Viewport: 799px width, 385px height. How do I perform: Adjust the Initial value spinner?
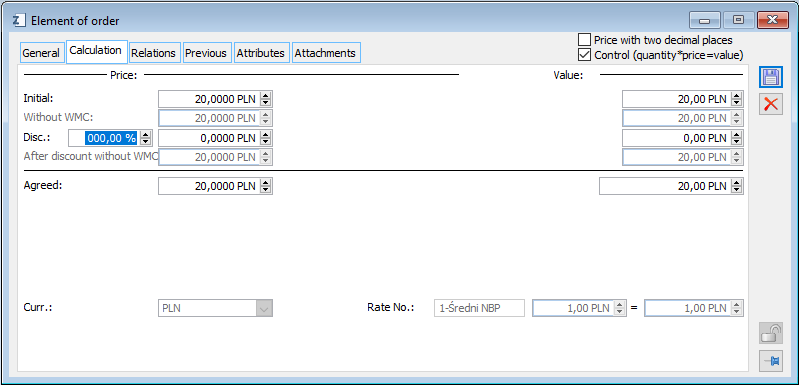(736, 99)
